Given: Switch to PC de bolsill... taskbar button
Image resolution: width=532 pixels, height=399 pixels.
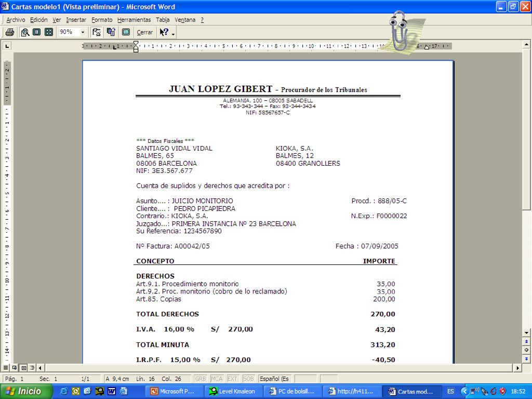Looking at the screenshot, I should (x=293, y=391).
